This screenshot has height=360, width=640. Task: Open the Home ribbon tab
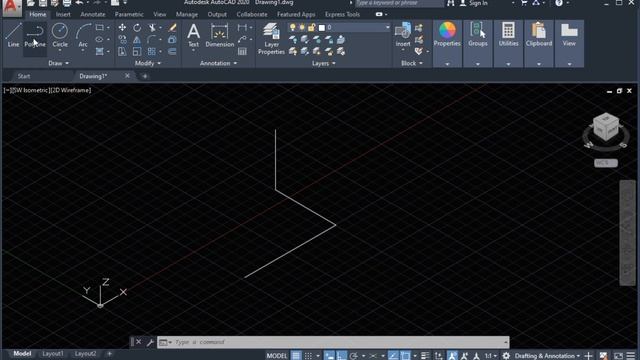click(x=38, y=14)
